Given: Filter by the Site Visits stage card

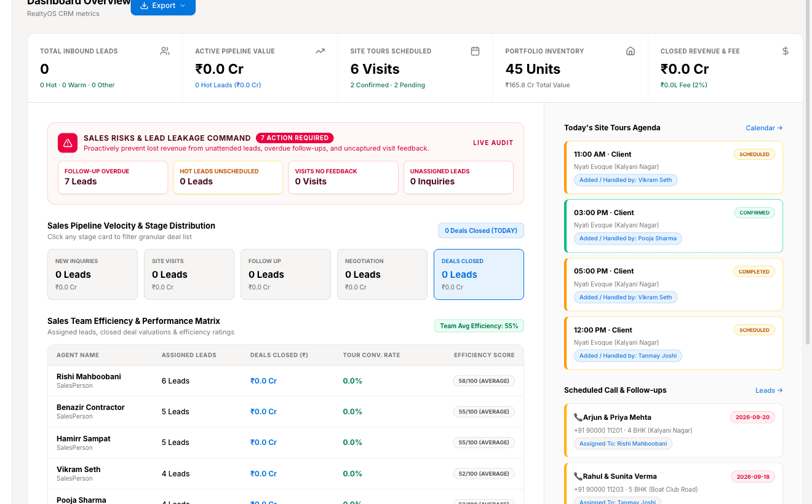Looking at the screenshot, I should click(189, 274).
